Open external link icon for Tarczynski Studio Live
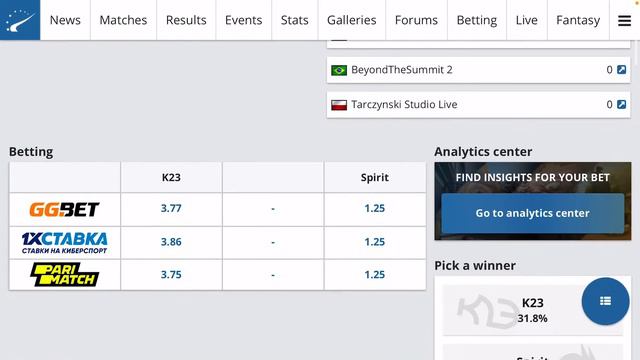 pyautogui.click(x=621, y=104)
